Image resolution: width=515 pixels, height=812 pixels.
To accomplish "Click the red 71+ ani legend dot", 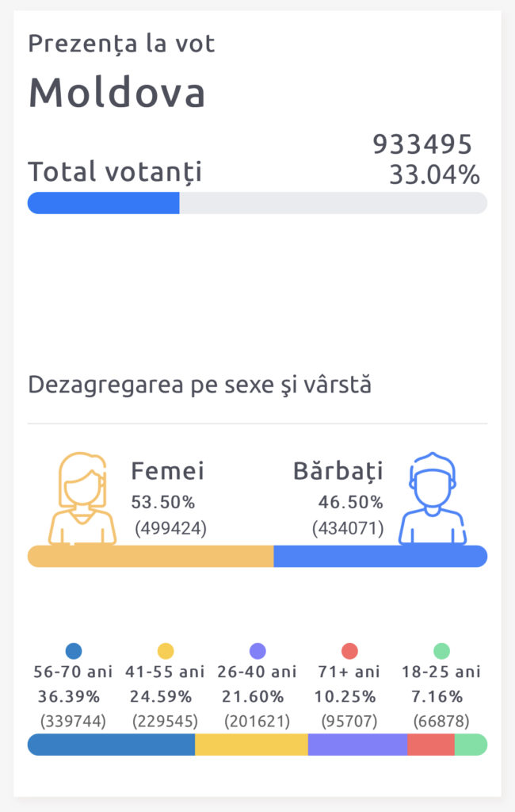I will tap(349, 652).
